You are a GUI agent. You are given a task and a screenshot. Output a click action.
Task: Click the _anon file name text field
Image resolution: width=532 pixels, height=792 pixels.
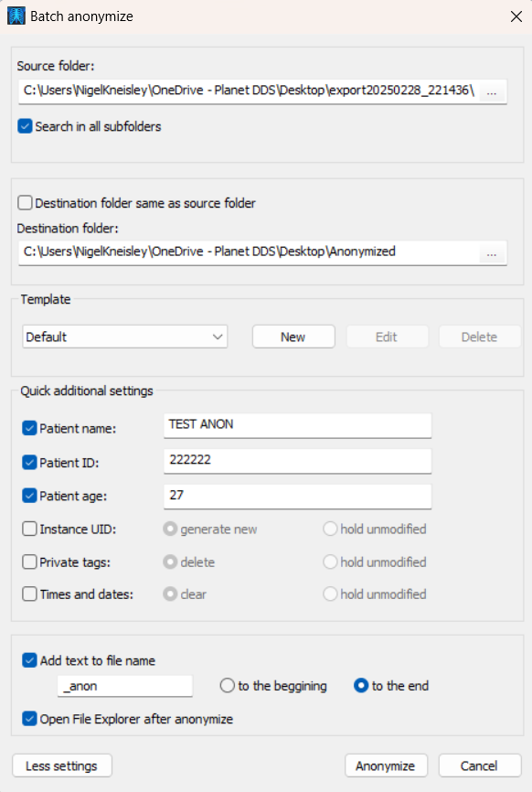(125, 686)
